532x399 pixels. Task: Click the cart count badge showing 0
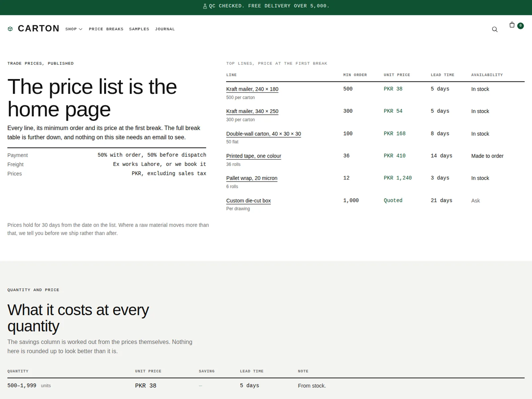[520, 26]
